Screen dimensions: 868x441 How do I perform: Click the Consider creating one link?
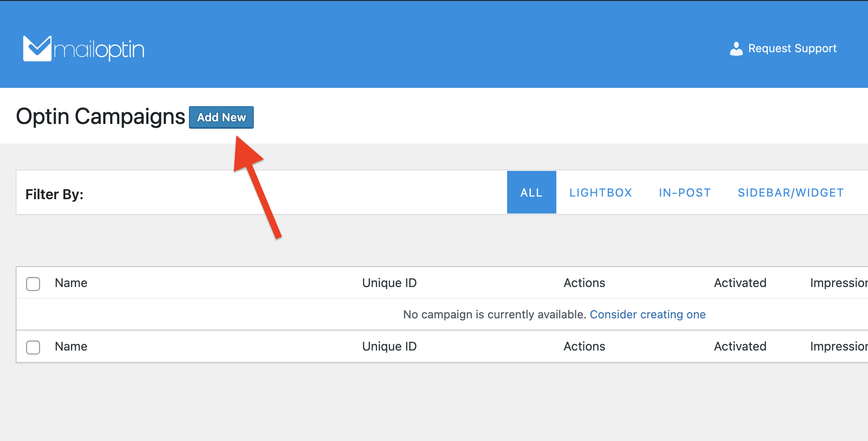click(648, 314)
